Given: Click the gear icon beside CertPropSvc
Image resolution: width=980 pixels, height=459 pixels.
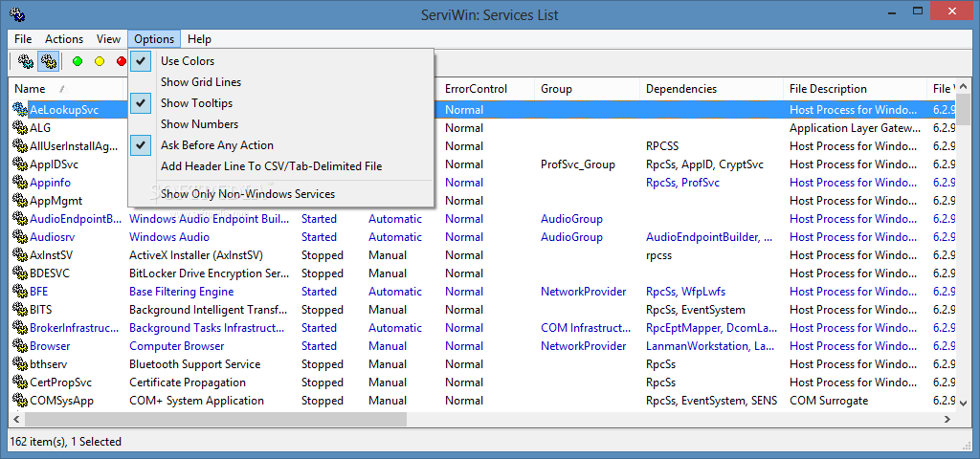Looking at the screenshot, I should point(20,382).
